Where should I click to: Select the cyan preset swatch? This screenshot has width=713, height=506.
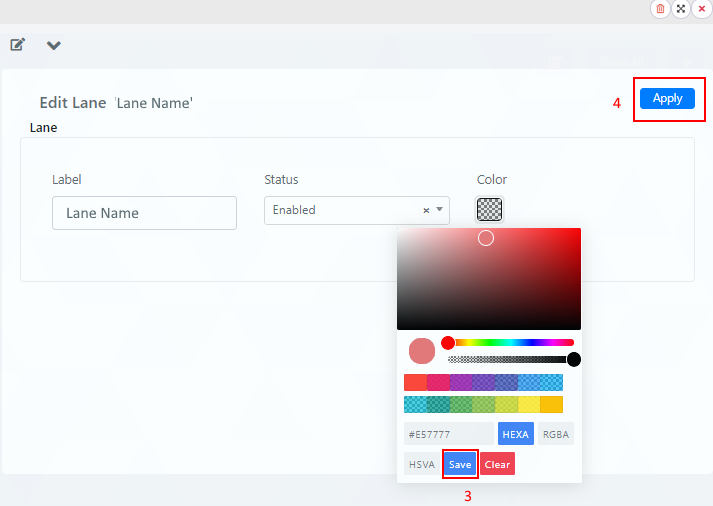pos(415,404)
